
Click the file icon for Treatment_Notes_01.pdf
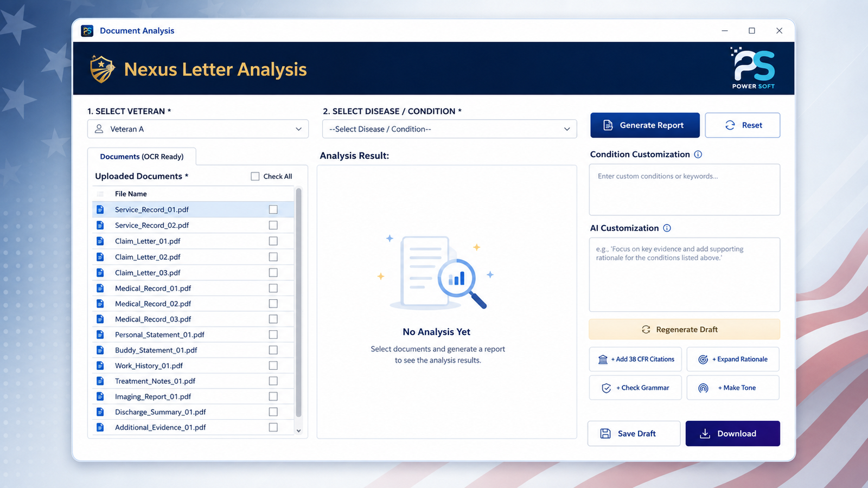(x=100, y=381)
